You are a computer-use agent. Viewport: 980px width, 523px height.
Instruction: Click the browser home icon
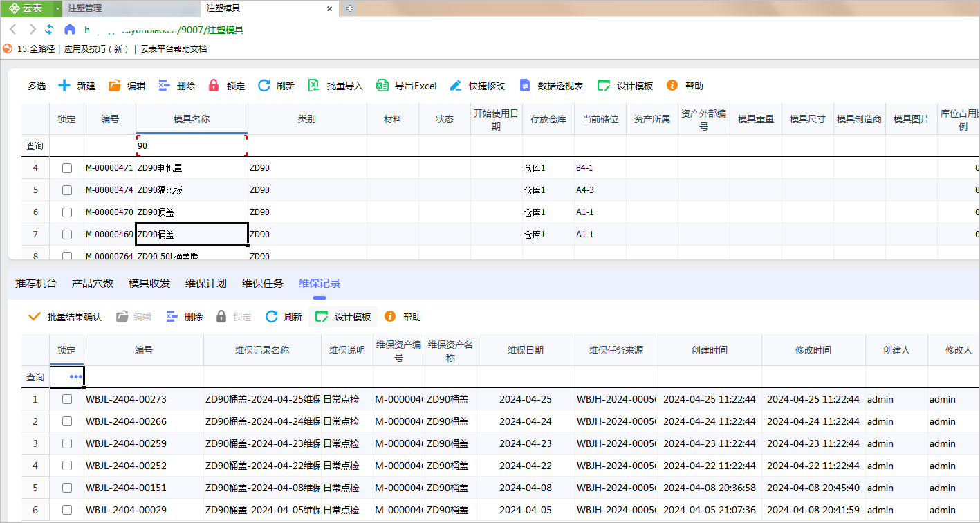(69, 30)
